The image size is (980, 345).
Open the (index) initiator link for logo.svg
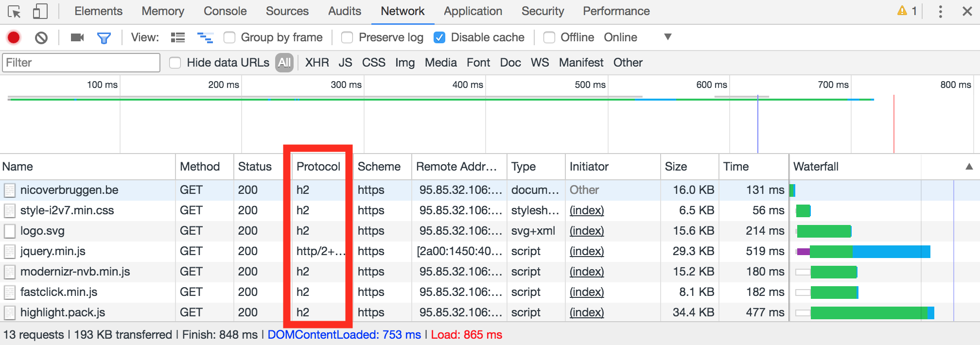click(x=587, y=231)
